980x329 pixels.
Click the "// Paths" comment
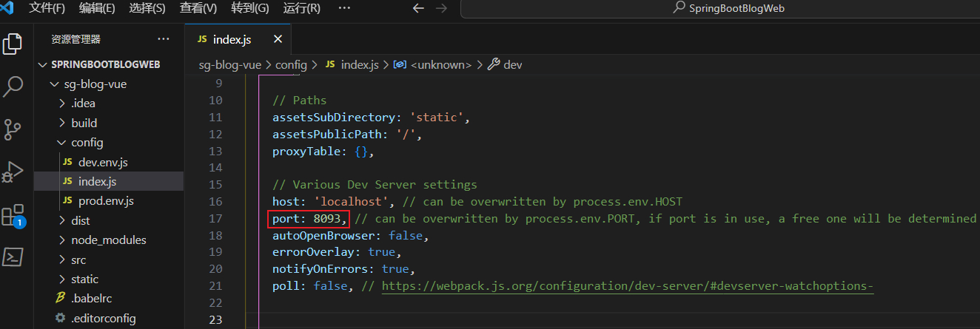[x=299, y=101]
